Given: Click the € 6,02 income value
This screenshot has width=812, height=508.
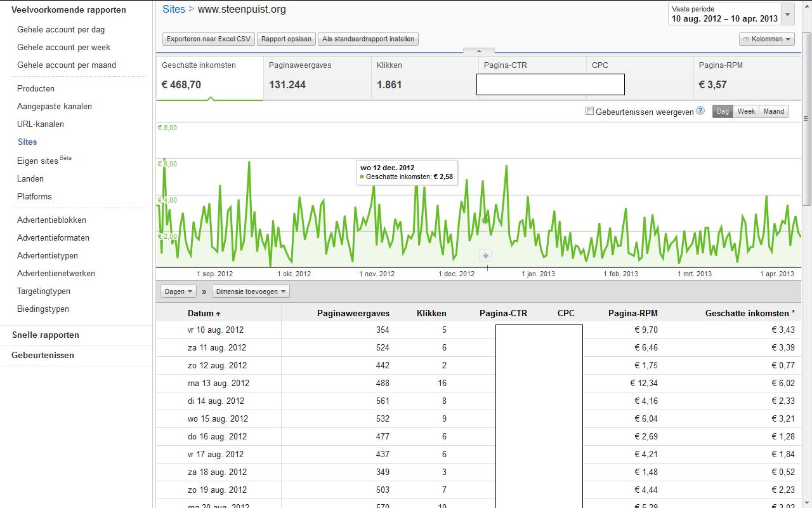Looking at the screenshot, I should [783, 383].
